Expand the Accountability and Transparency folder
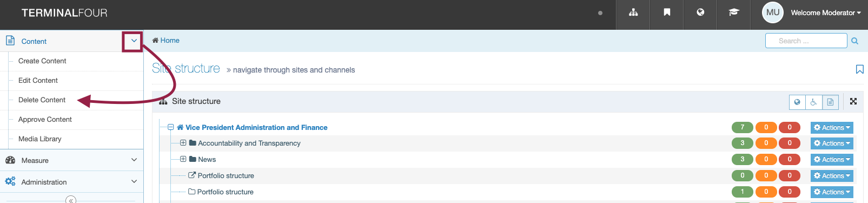This screenshot has width=868, height=203. [183, 143]
